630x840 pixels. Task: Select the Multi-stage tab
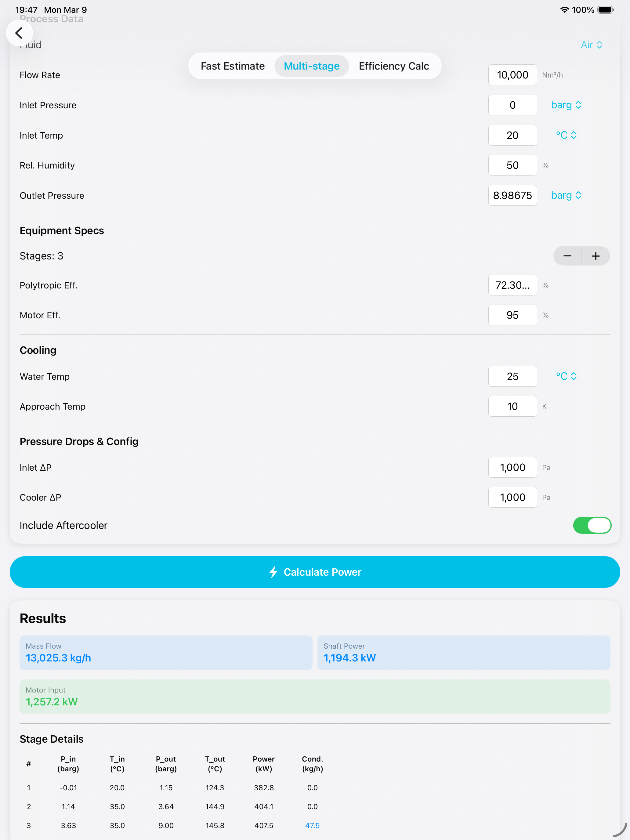(x=311, y=66)
